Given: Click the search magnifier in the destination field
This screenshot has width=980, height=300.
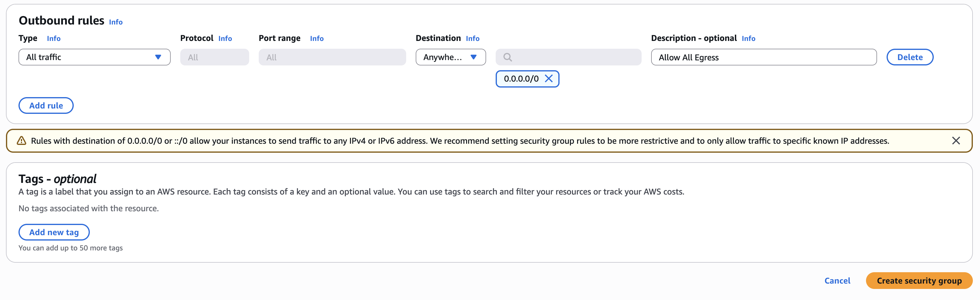Looking at the screenshot, I should [508, 57].
